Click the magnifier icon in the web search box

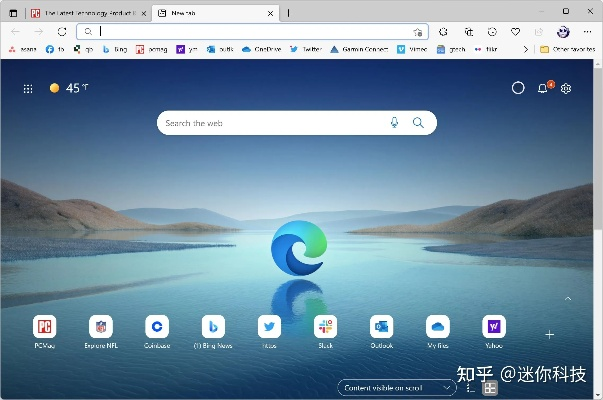(x=419, y=123)
